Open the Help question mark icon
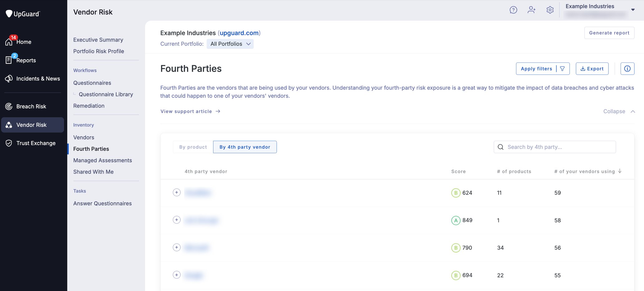This screenshot has width=644, height=291. point(513,10)
